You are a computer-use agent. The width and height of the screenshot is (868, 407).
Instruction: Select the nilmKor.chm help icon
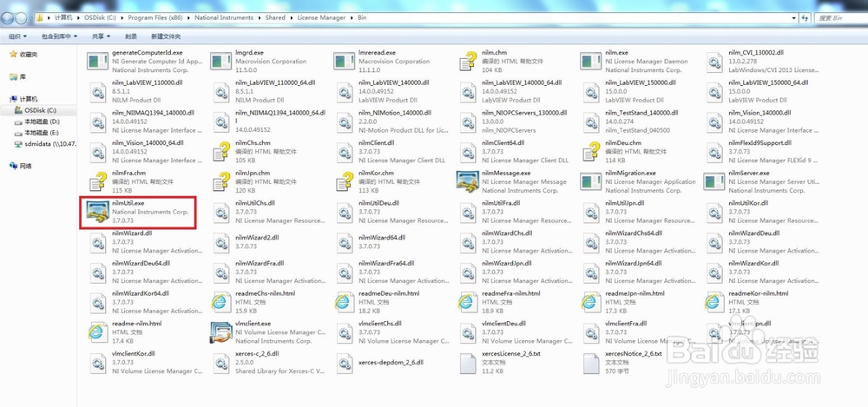click(345, 181)
